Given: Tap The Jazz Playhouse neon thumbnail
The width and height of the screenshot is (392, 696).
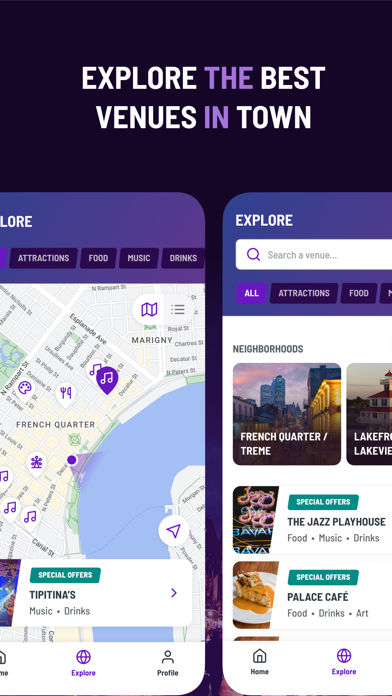Looking at the screenshot, I should (255, 520).
